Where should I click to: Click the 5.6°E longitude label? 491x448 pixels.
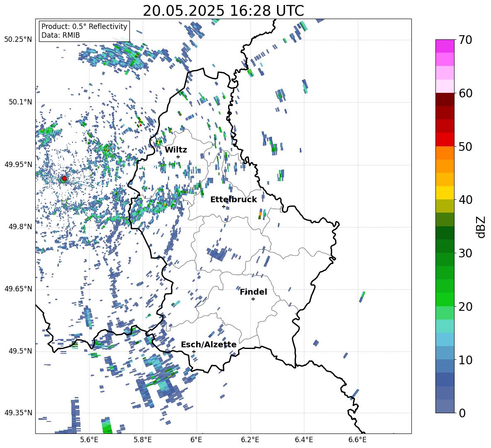pos(89,440)
